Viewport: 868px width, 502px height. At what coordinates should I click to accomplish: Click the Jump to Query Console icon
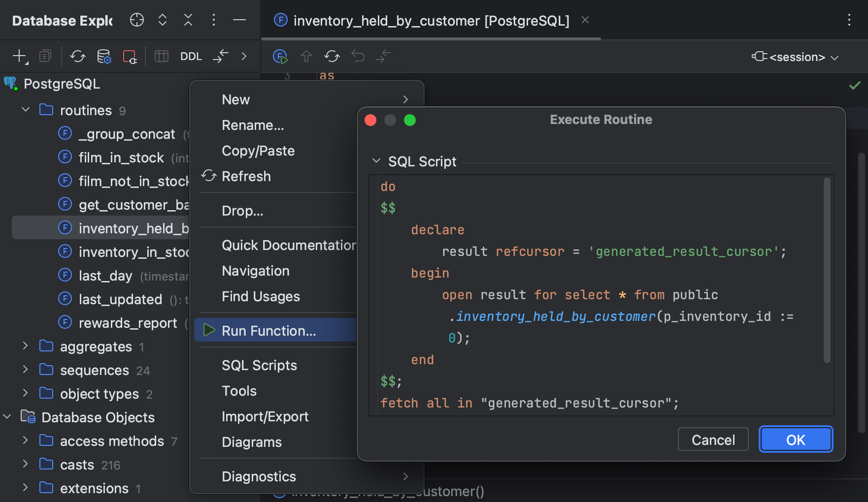(220, 56)
